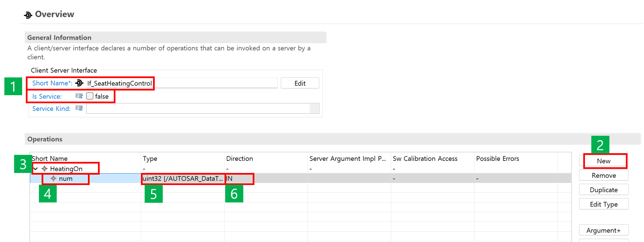Open the Service Kind dropdown
This screenshot has width=644, height=242.
click(314, 109)
